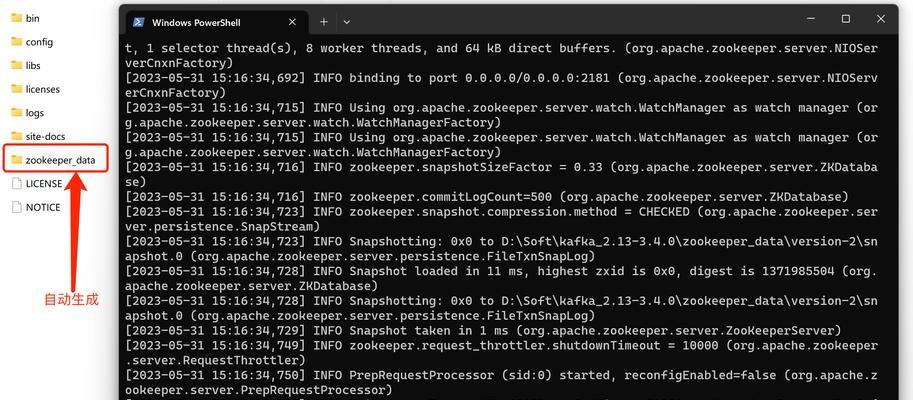Open the config folder
Viewport: 913px width, 400px height.
pos(32,42)
